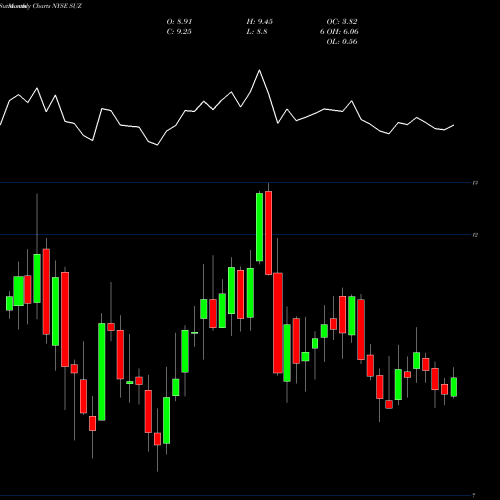
Task: Click the highest peak of the white line
Action: coord(259,70)
